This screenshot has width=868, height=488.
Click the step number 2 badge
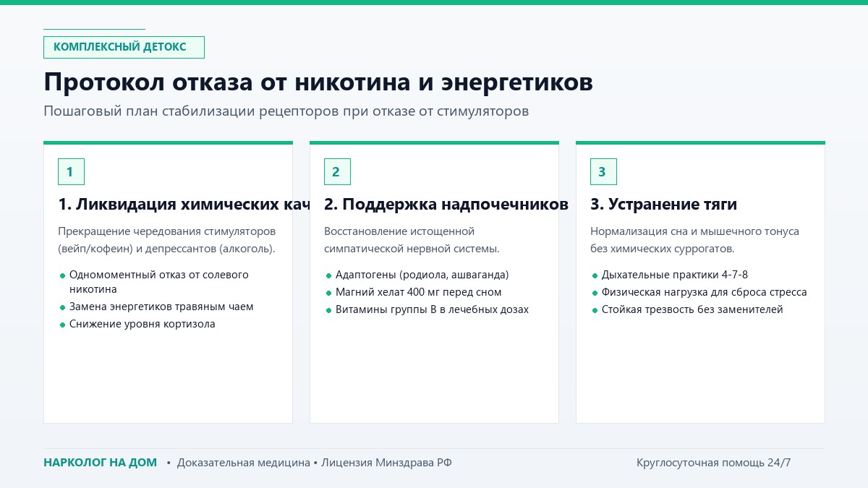[x=337, y=171]
